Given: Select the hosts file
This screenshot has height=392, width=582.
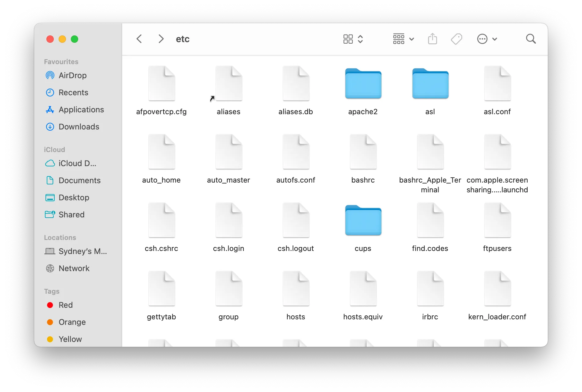Looking at the screenshot, I should pyautogui.click(x=295, y=289).
